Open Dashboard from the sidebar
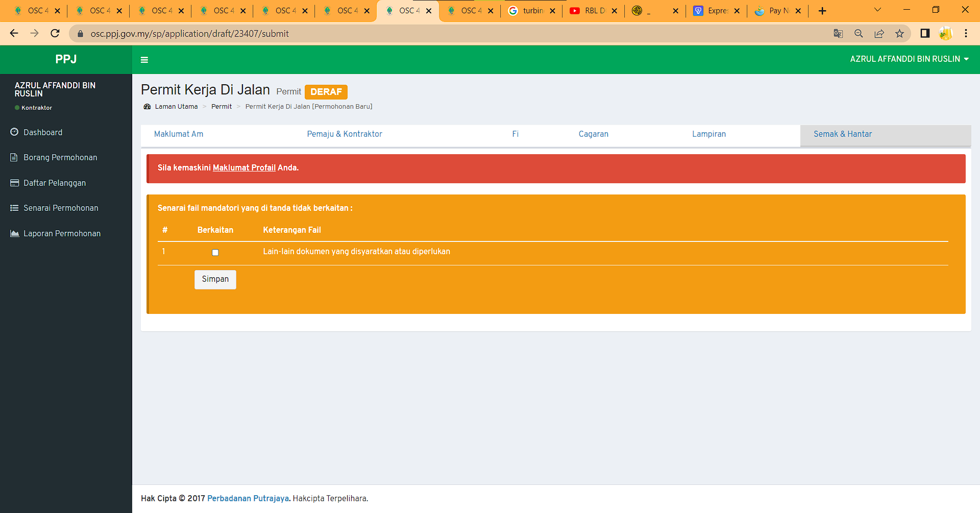The width and height of the screenshot is (980, 513). [x=43, y=132]
